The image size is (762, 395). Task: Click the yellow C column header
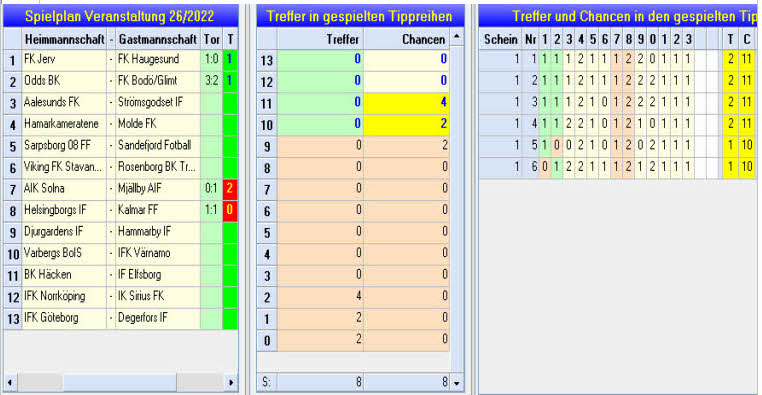(x=747, y=39)
